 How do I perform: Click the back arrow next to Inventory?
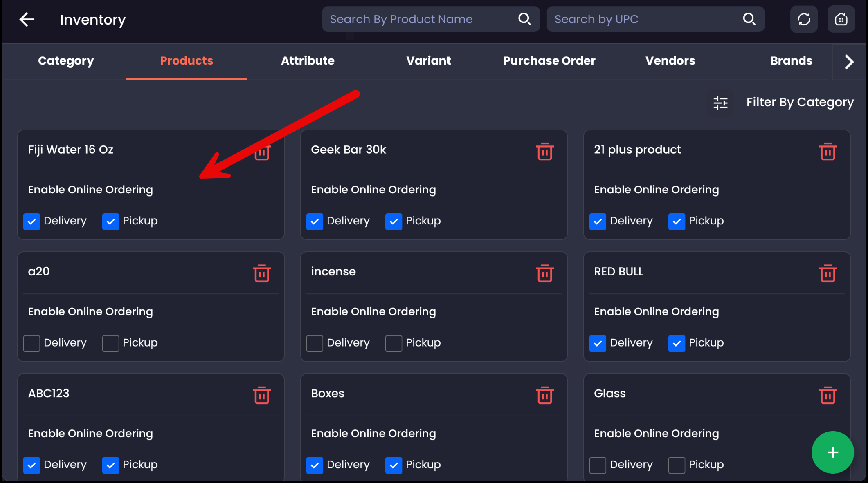click(27, 19)
